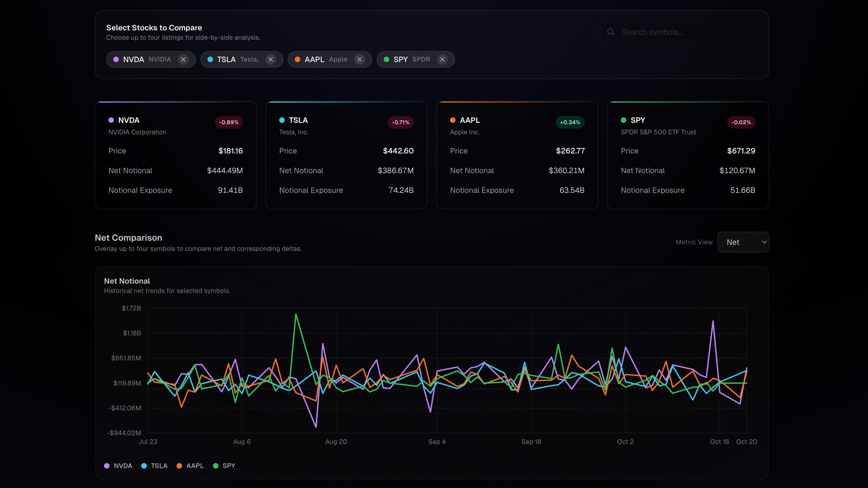Click the Oct 16 x-axis date label
The image size is (868, 488).
click(x=719, y=441)
